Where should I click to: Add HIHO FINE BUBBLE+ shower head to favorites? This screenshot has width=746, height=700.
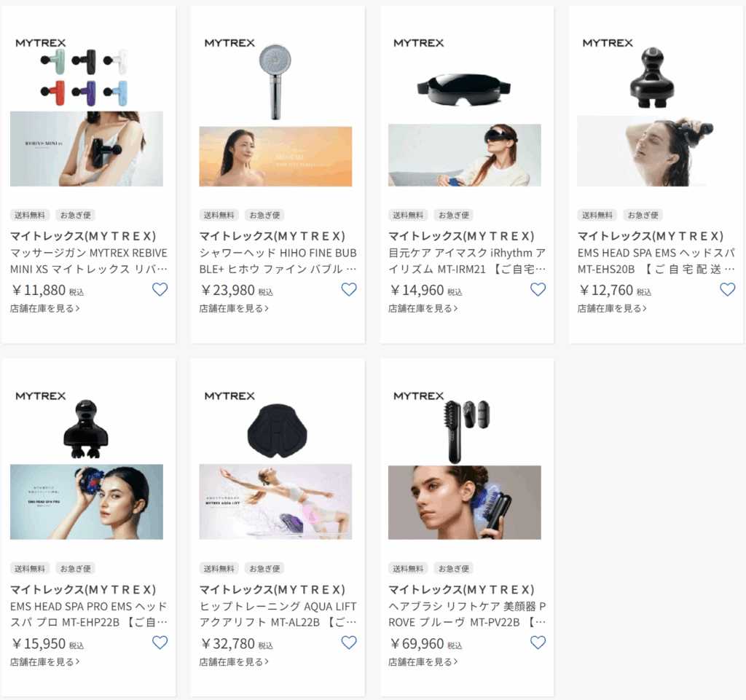349,290
